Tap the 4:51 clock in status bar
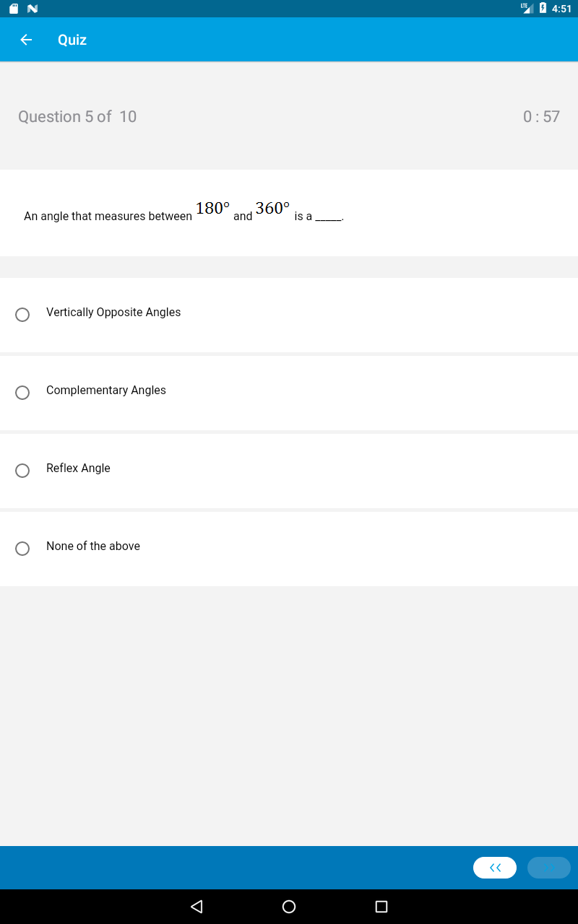Screen dimensions: 578x924 coord(561,9)
